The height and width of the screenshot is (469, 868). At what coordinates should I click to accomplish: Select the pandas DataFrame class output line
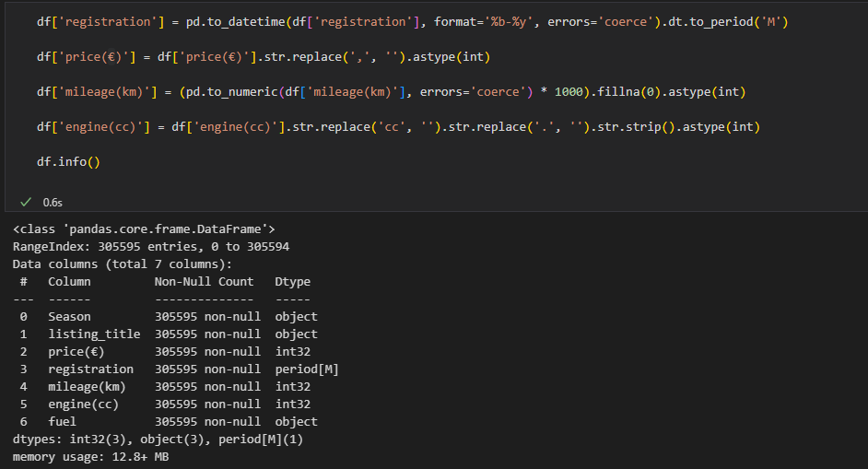coord(144,229)
